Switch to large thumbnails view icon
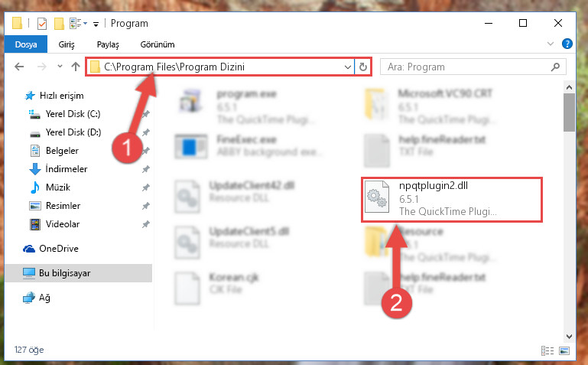Viewport: 588px width, 365px height. (x=564, y=350)
